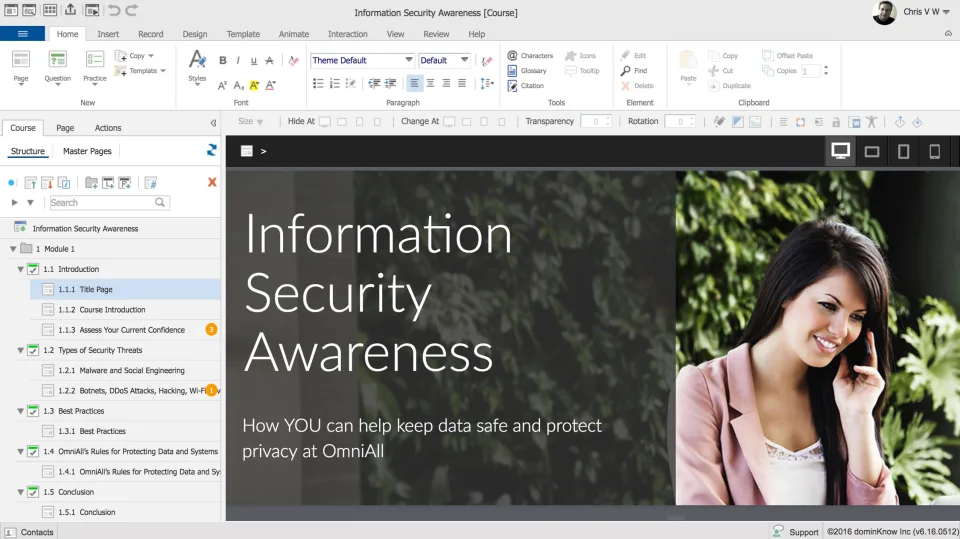Switch to the Master Pages tab
This screenshot has height=539, width=960.
(87, 151)
